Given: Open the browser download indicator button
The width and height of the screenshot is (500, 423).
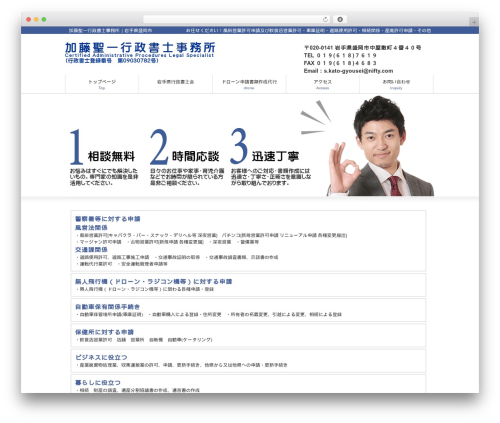Looking at the screenshot, I should pyautogui.click(x=340, y=20).
